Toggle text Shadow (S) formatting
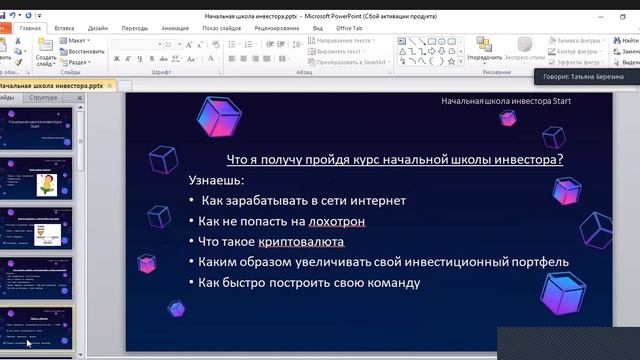This screenshot has width=640, height=360. tap(152, 59)
